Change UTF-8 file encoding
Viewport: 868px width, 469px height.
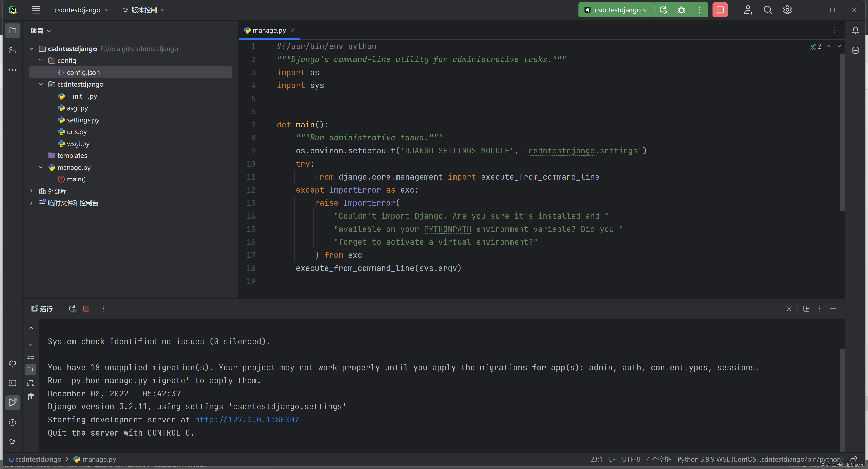point(631,459)
